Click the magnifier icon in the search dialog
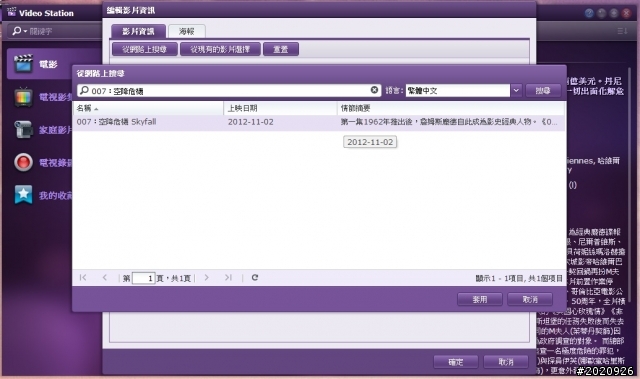640x379 pixels. point(84,91)
